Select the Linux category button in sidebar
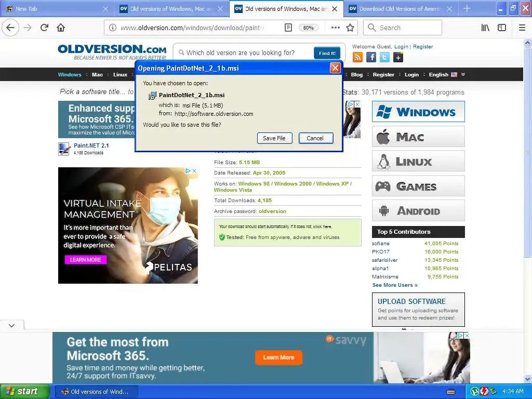 click(x=418, y=161)
